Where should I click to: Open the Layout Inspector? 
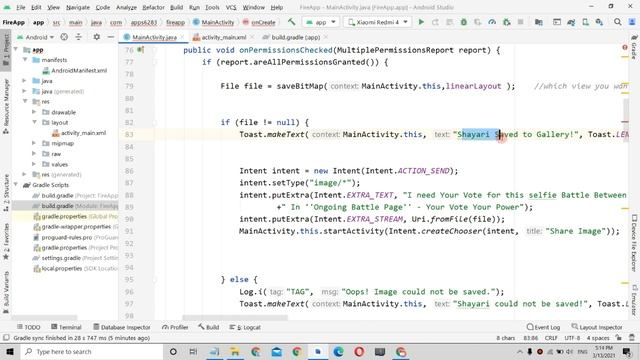597,327
